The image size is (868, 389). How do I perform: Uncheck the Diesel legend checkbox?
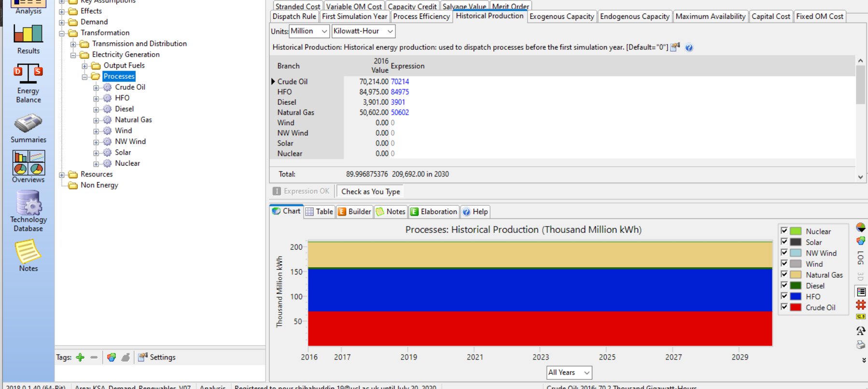(784, 285)
